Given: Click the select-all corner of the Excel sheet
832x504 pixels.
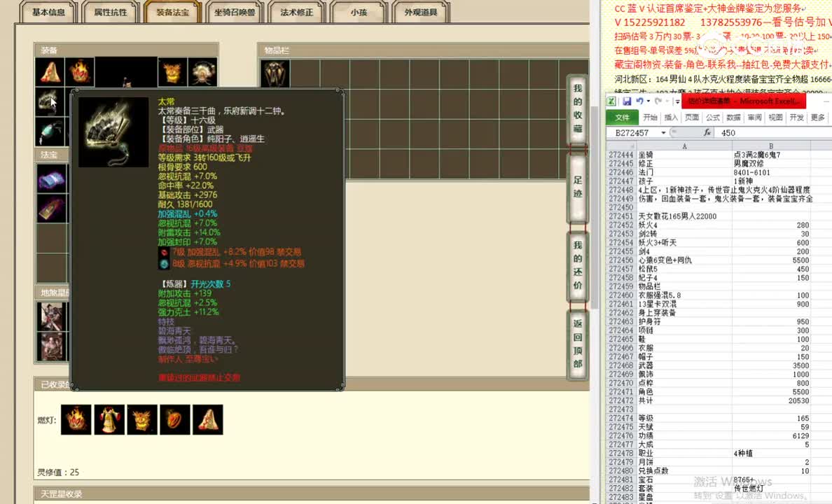Looking at the screenshot, I should click(620, 146).
